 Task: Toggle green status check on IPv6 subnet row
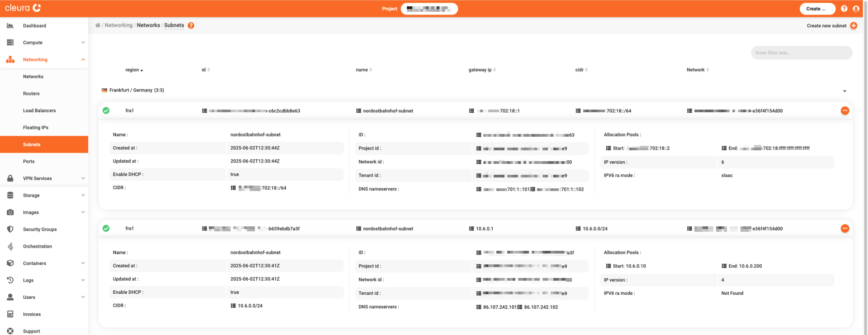click(x=106, y=110)
